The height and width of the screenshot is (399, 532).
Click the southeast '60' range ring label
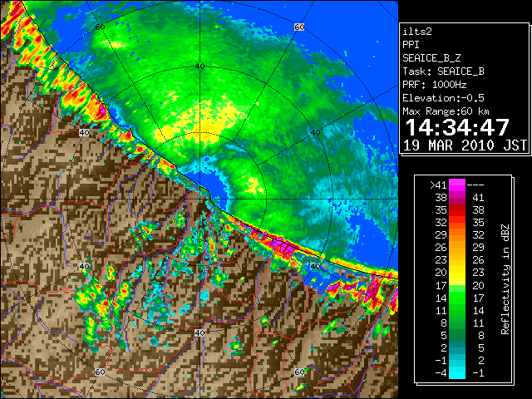pos(299,372)
